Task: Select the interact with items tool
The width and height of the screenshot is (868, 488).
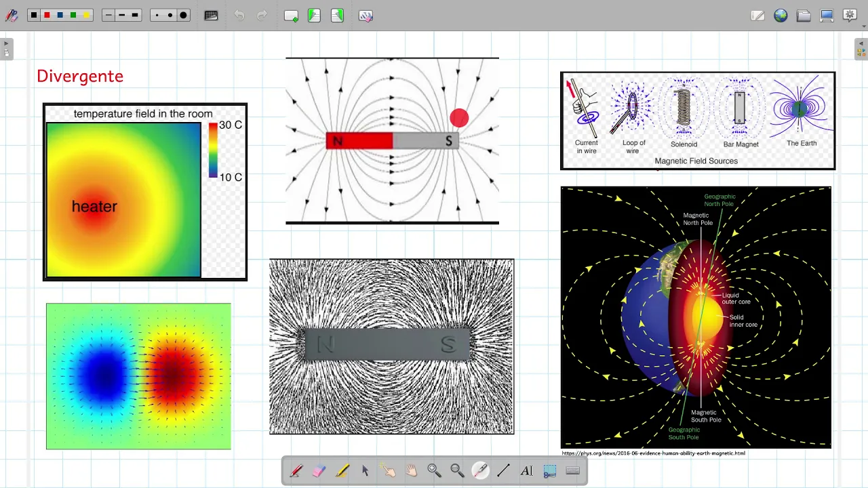Action: click(389, 470)
